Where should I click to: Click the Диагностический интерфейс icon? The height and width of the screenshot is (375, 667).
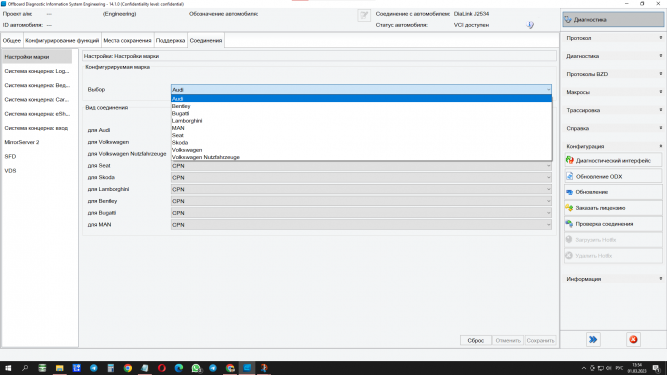point(570,160)
